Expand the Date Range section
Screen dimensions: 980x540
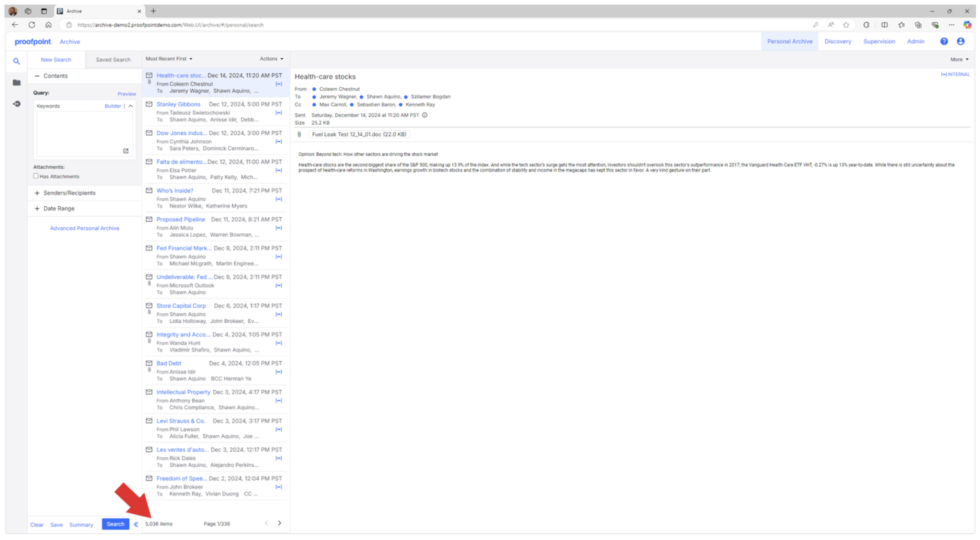coord(37,209)
